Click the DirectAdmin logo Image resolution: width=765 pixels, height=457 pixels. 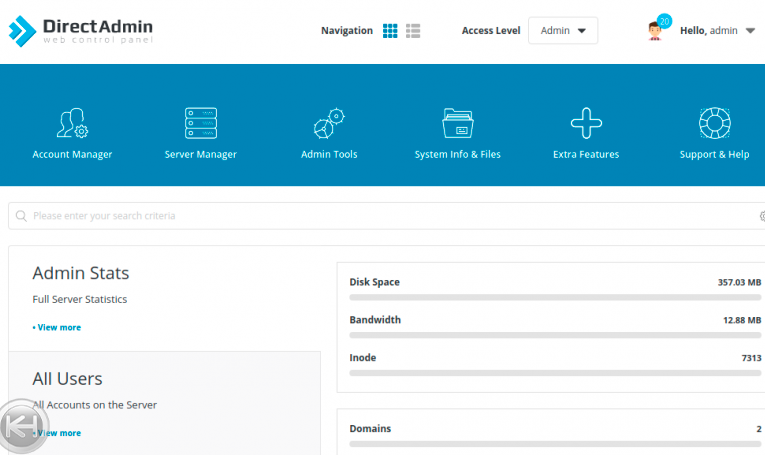(82, 31)
